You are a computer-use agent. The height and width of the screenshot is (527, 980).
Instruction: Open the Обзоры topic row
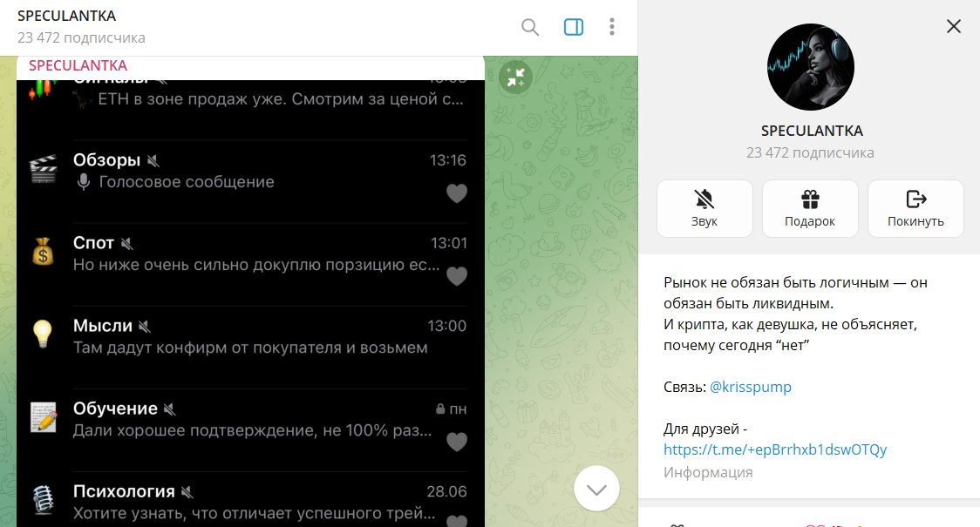click(248, 181)
